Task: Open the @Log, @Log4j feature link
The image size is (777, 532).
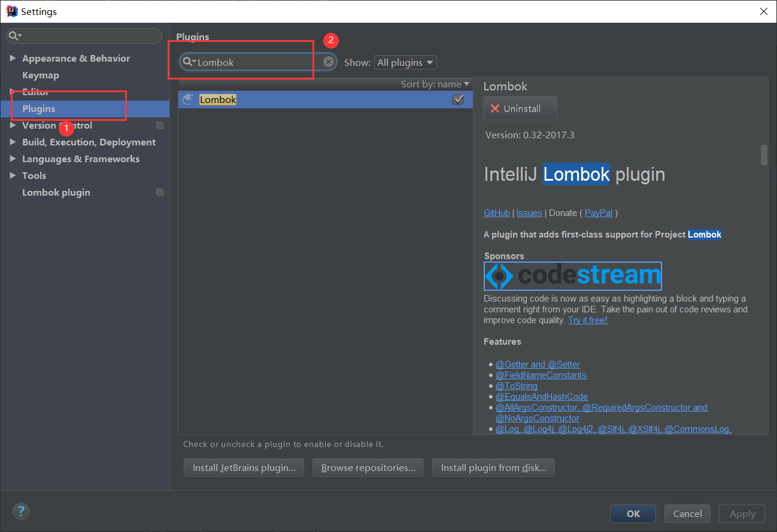Action: [x=614, y=429]
